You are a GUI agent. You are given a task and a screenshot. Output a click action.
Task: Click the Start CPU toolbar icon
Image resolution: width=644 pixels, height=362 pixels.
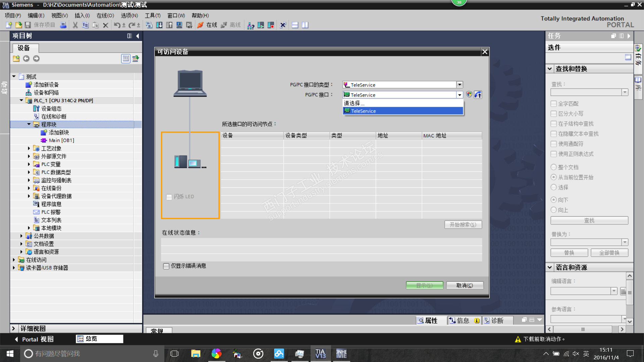(x=261, y=25)
